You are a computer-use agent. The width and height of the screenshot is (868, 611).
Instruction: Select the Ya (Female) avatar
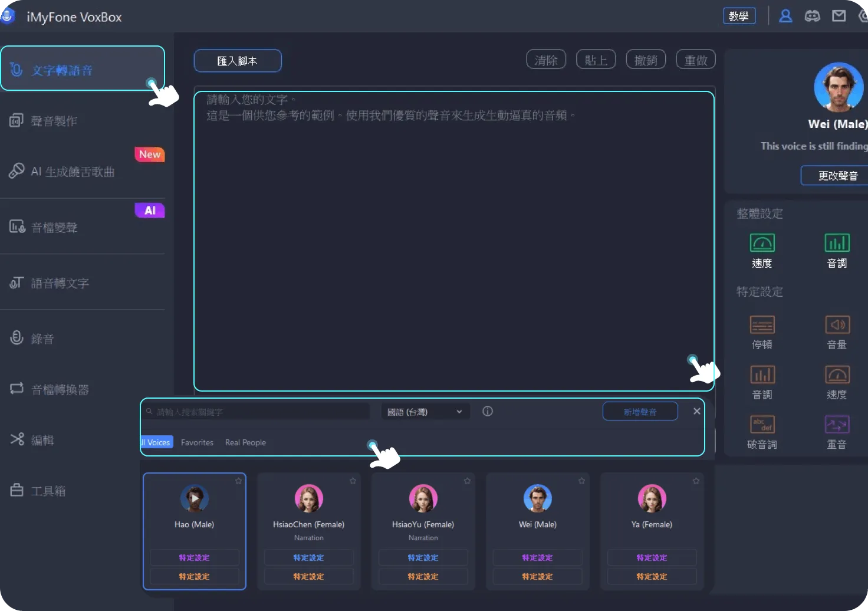click(x=652, y=498)
